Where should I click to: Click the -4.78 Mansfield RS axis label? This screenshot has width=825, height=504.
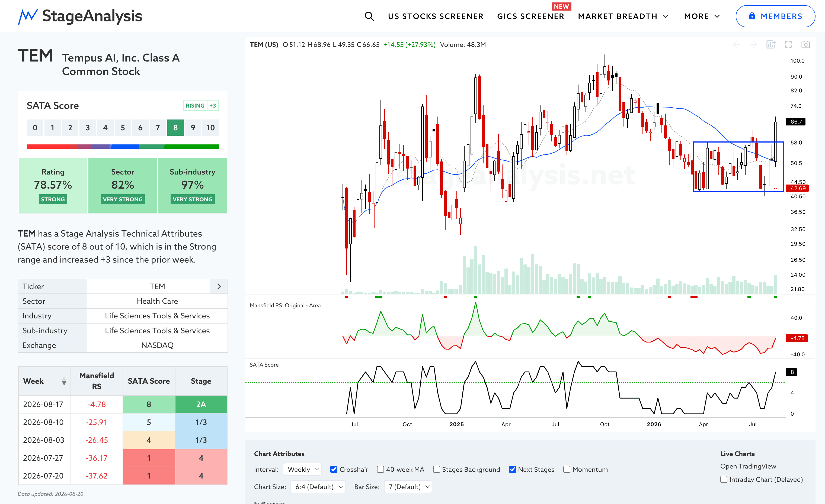coord(797,338)
